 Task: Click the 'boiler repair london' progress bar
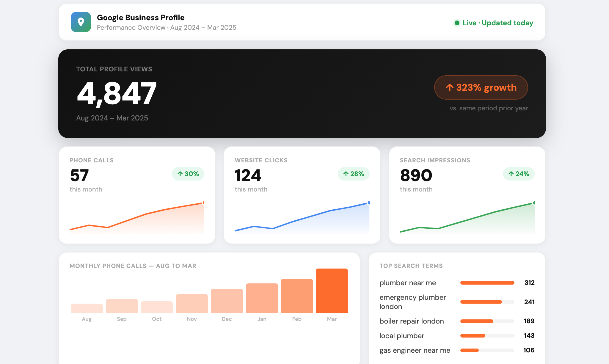pyautogui.click(x=487, y=321)
